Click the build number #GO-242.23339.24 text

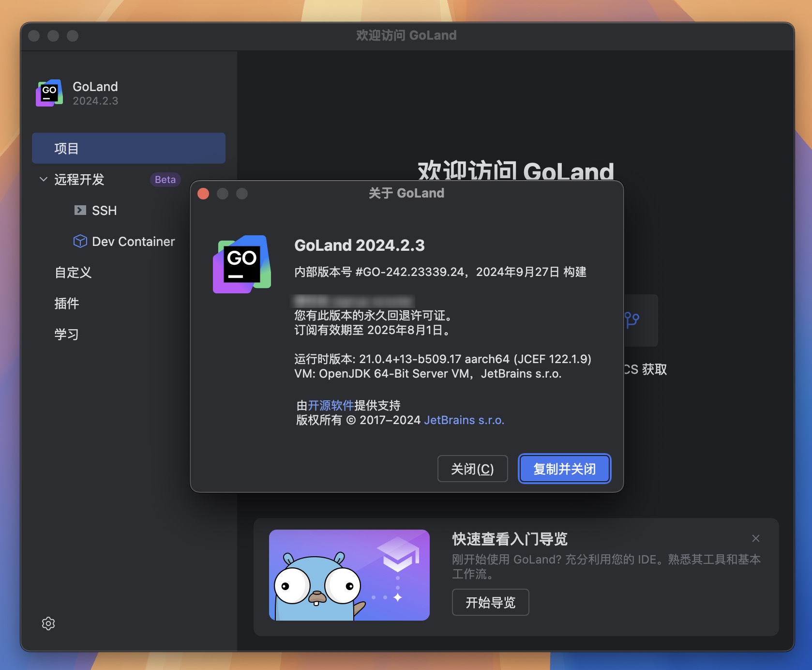(x=410, y=272)
